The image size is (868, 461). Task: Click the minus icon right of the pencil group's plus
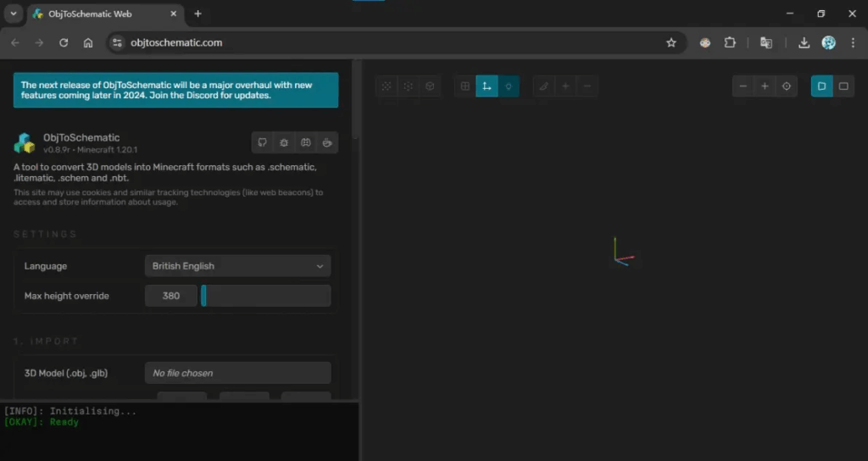587,86
